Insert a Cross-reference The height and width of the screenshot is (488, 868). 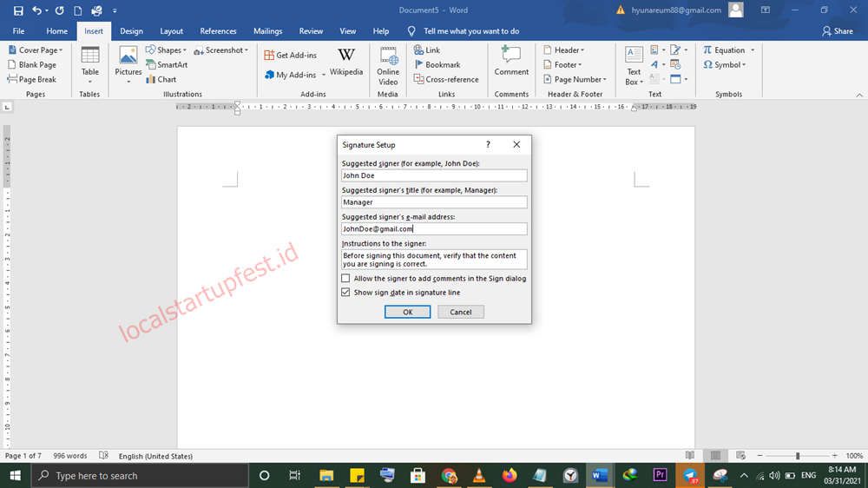(446, 79)
